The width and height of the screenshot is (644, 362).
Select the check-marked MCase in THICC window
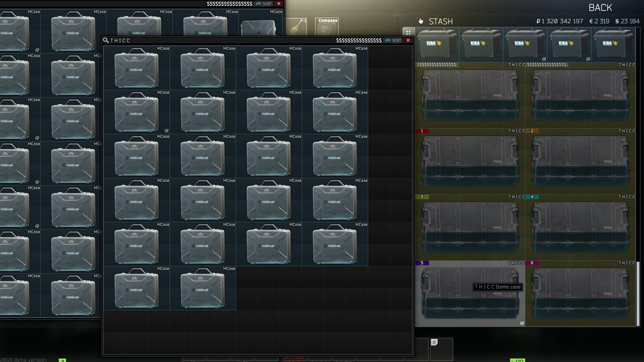137,112
